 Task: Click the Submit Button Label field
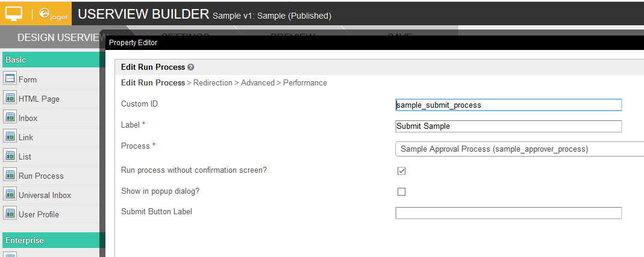point(508,213)
